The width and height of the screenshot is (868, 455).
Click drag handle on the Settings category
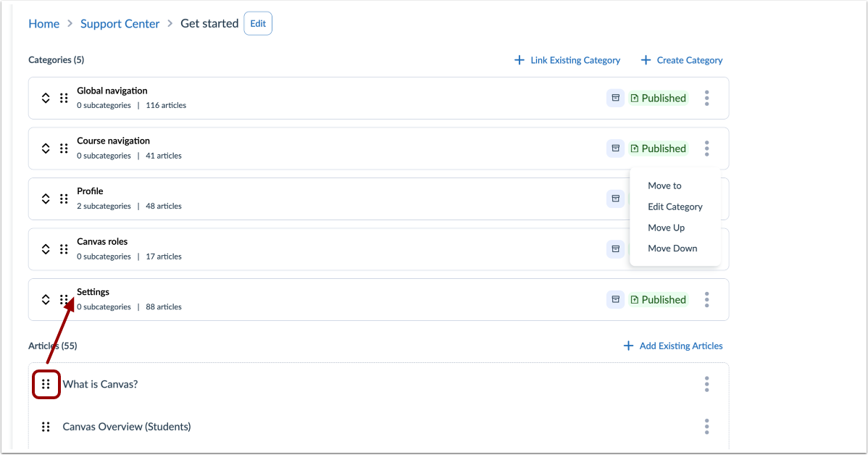(64, 299)
